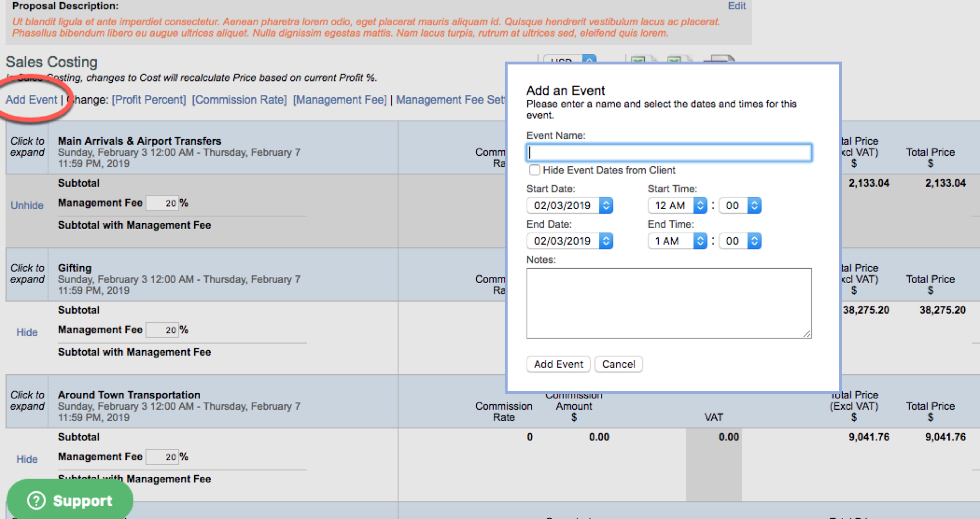This screenshot has width=980, height=519.
Task: Open the Management Fee Settings link
Action: 450,99
